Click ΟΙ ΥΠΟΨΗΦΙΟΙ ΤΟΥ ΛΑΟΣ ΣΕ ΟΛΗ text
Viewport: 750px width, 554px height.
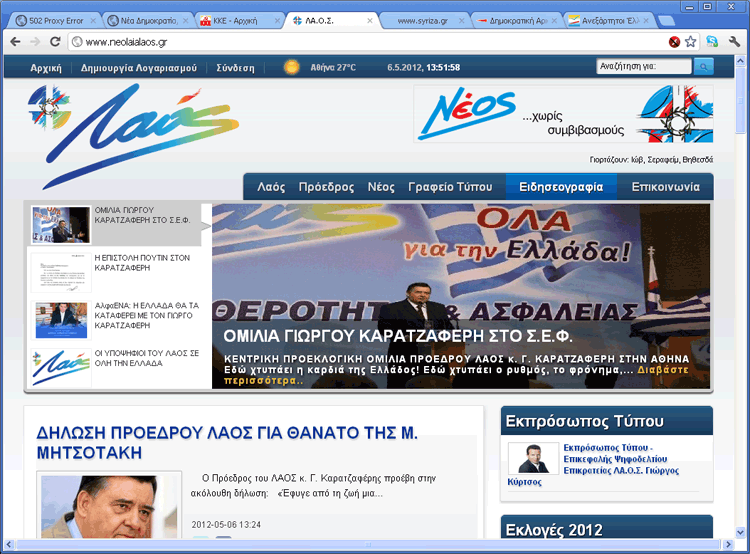146,358
